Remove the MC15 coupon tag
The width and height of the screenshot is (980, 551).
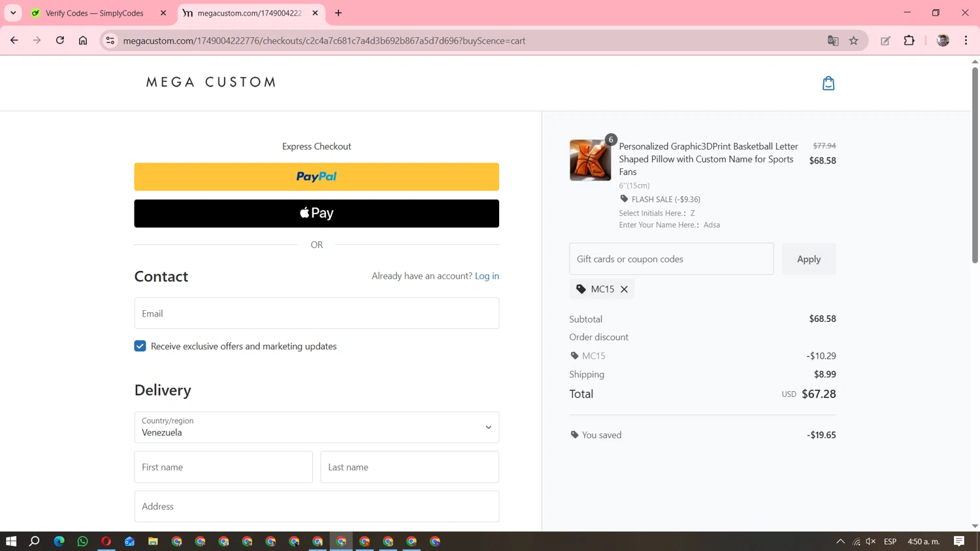click(624, 289)
